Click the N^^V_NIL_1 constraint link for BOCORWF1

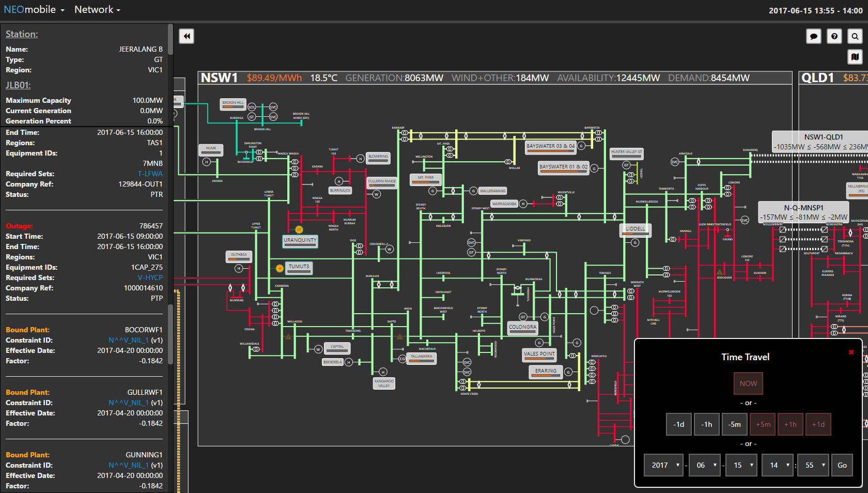click(129, 340)
